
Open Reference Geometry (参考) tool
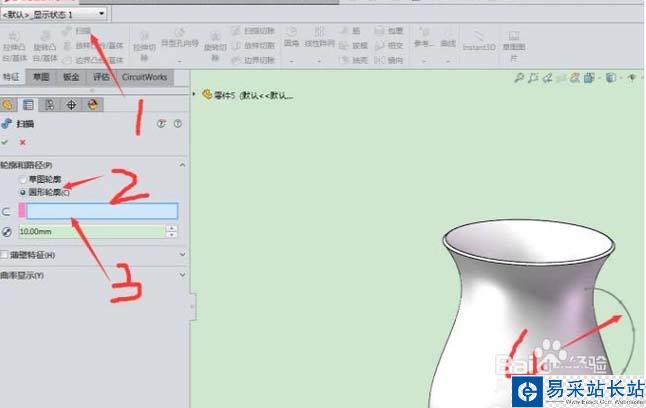[x=424, y=37]
